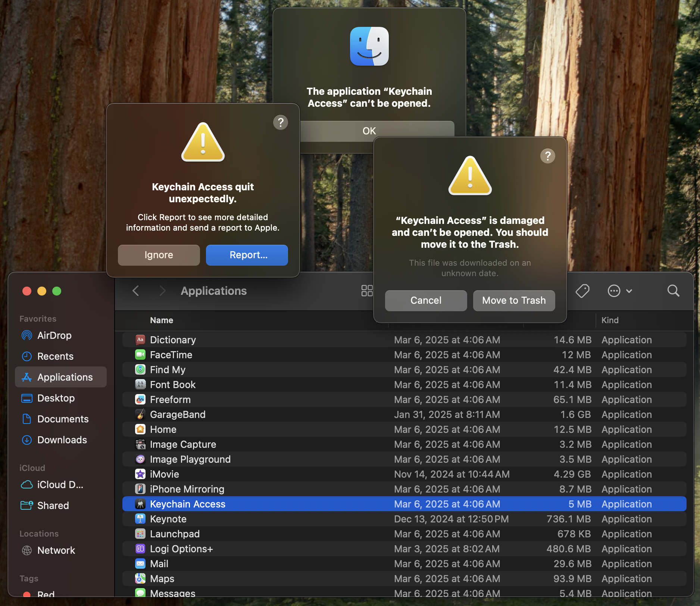700x606 pixels.
Task: Sort the list by Name column
Action: (x=162, y=320)
